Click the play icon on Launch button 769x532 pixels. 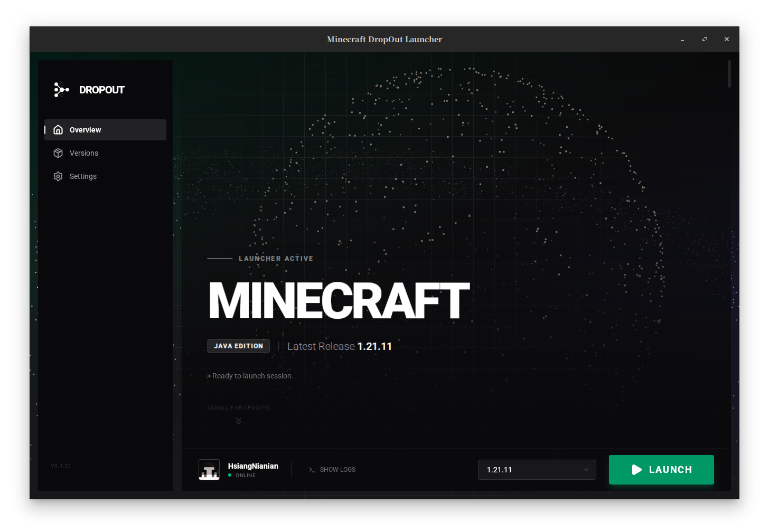[x=637, y=470]
